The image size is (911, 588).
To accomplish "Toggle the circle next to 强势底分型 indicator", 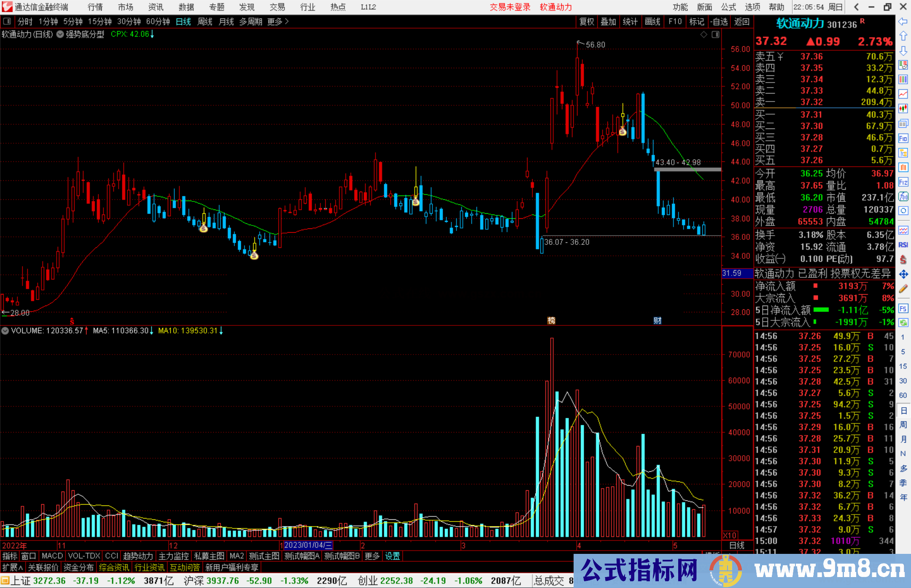I will click(x=60, y=34).
